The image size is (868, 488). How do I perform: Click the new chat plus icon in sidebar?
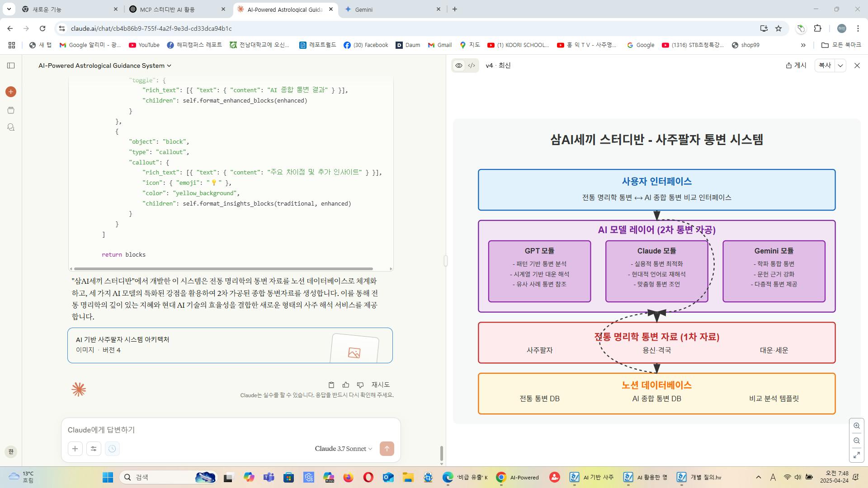11,92
